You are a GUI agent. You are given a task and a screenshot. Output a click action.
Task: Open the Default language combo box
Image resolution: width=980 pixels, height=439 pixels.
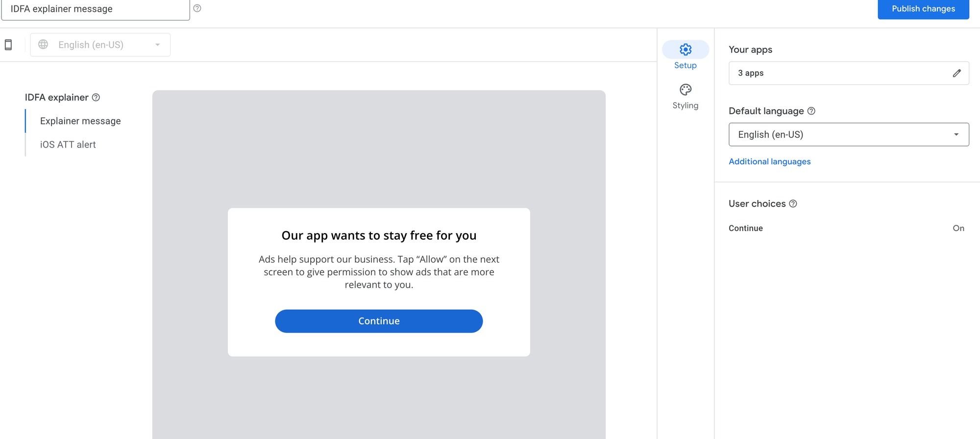[849, 135]
